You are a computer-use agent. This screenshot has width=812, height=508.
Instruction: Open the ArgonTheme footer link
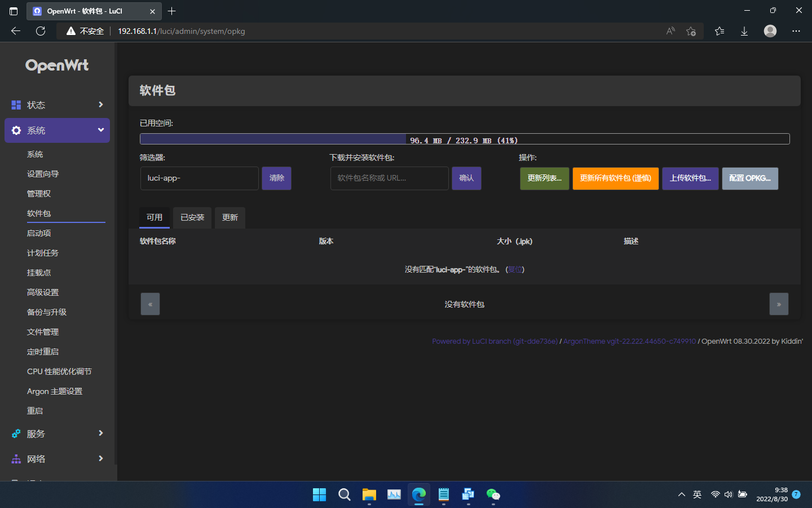pyautogui.click(x=629, y=341)
